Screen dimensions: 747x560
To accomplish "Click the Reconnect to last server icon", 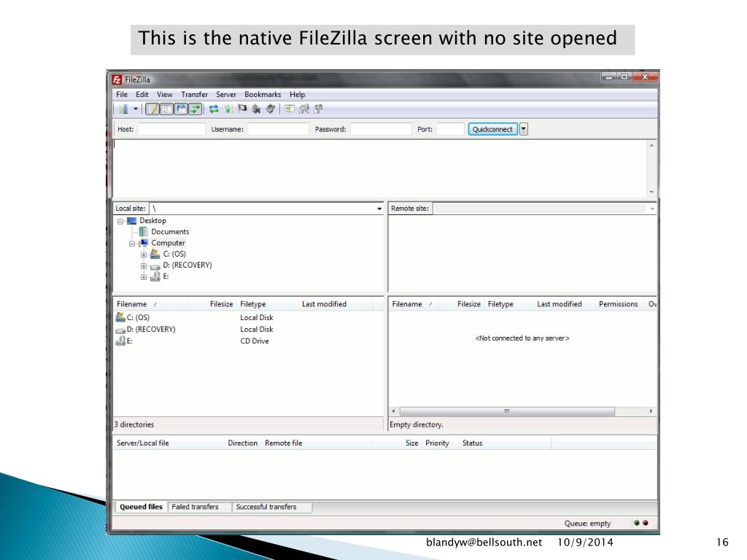I will (x=270, y=109).
